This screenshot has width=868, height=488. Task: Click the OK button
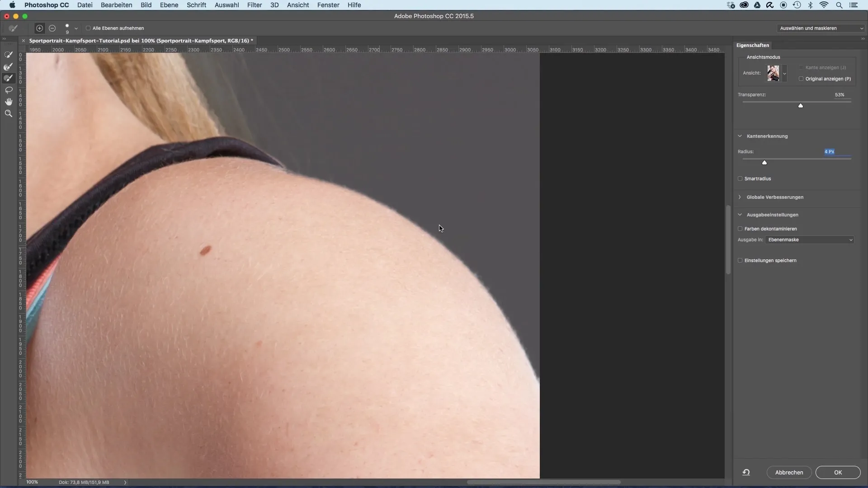838,472
